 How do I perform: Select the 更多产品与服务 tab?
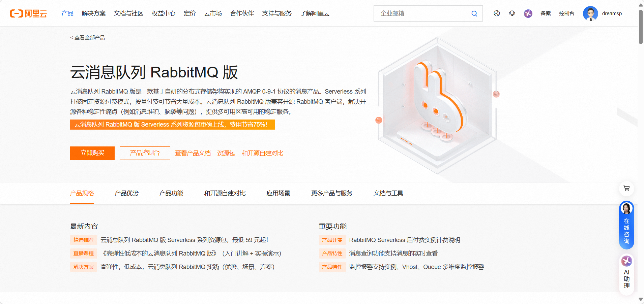332,193
